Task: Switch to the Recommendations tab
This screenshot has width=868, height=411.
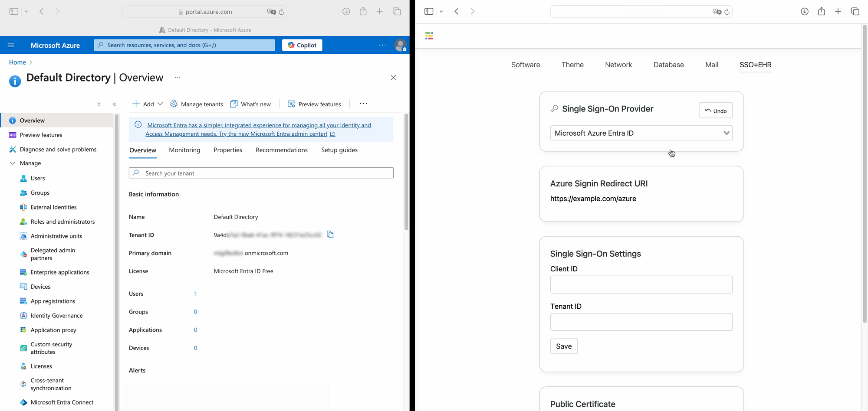Action: click(282, 150)
